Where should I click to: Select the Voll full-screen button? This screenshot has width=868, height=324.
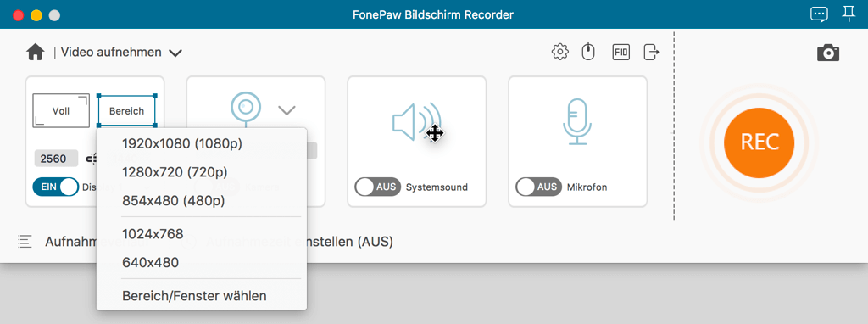coord(61,111)
